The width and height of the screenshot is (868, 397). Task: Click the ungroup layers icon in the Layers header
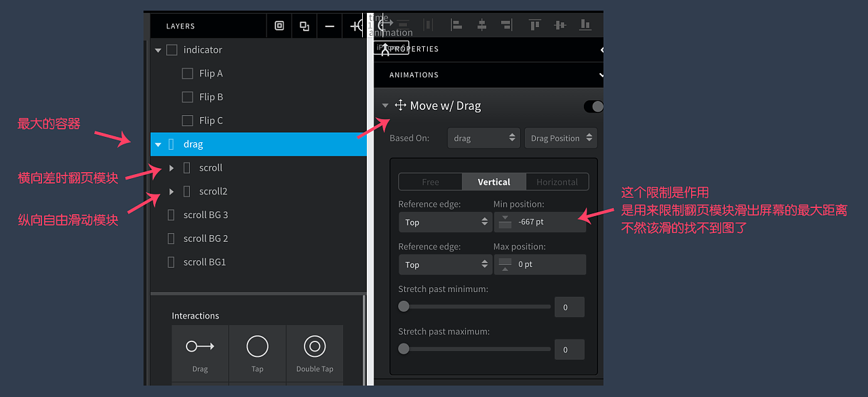click(x=304, y=26)
